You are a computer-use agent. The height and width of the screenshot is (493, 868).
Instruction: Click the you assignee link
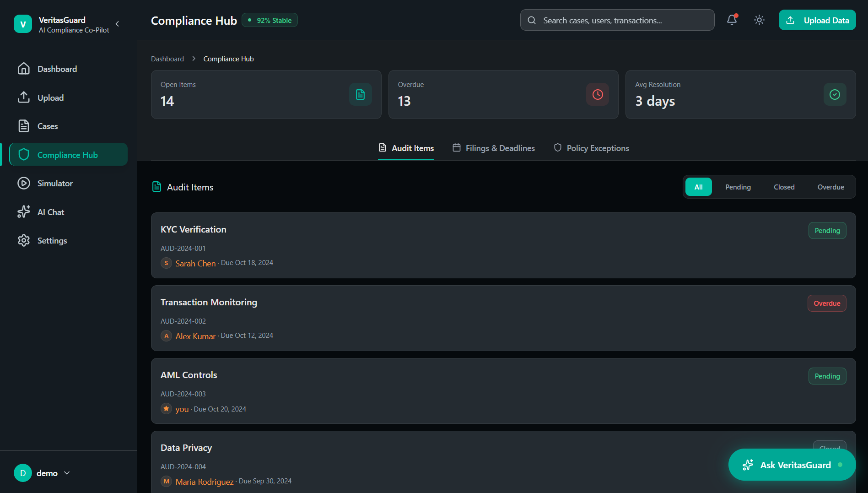(182, 409)
